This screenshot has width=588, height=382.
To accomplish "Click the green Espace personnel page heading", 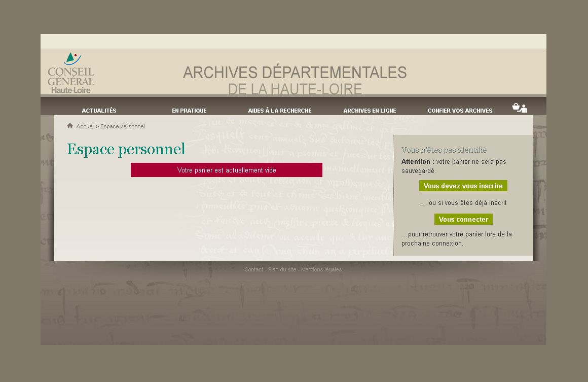I will click(x=126, y=149).
